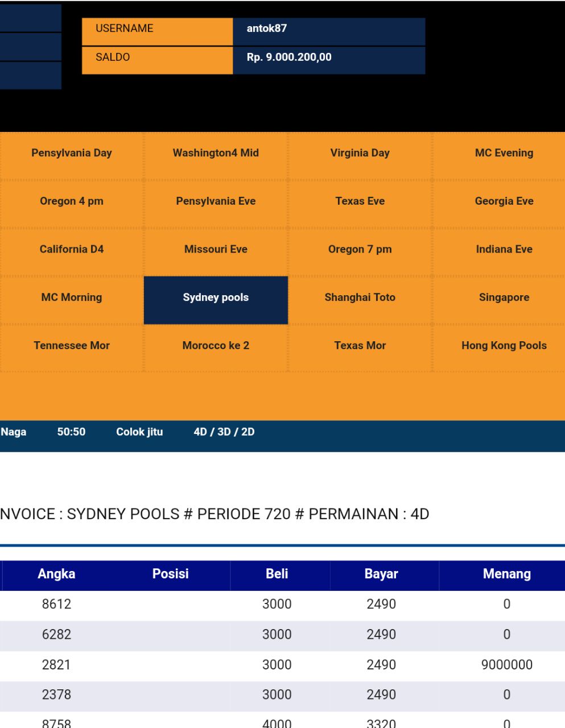Click the Angka column header
The width and height of the screenshot is (565, 728).
(x=56, y=574)
